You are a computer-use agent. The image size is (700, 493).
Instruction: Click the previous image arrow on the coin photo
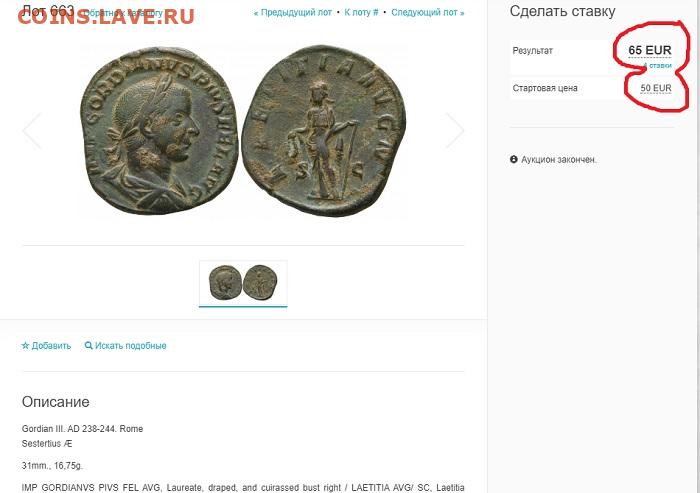click(32, 130)
